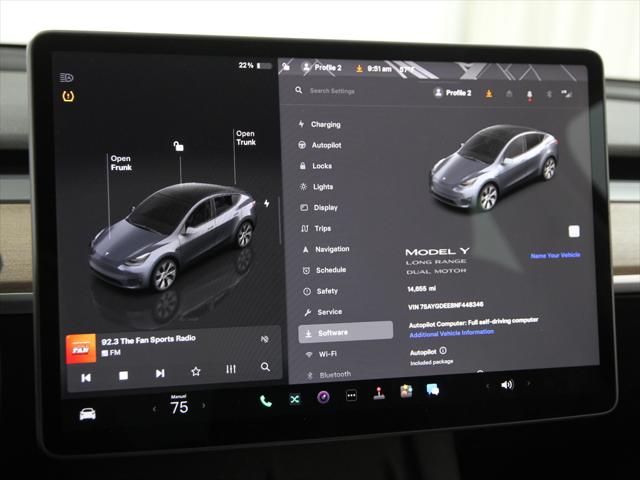This screenshot has height=480, width=640.
Task: Tap the white square next to the vehicle render
Action: click(x=574, y=231)
